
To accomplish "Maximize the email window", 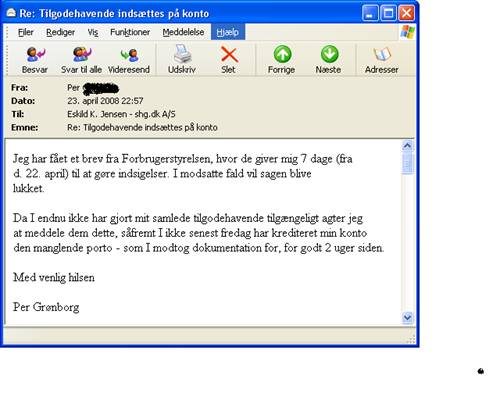I will tap(388, 13).
